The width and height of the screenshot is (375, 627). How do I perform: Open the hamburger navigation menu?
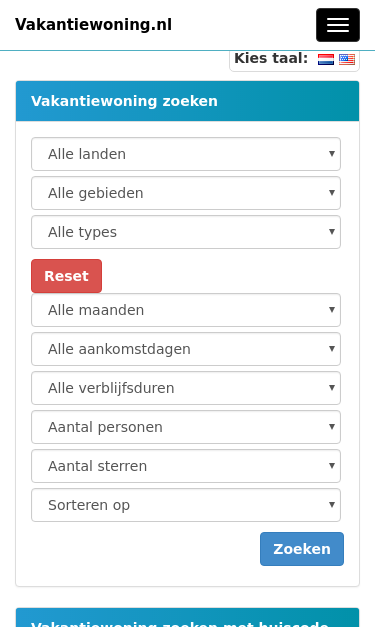338,25
